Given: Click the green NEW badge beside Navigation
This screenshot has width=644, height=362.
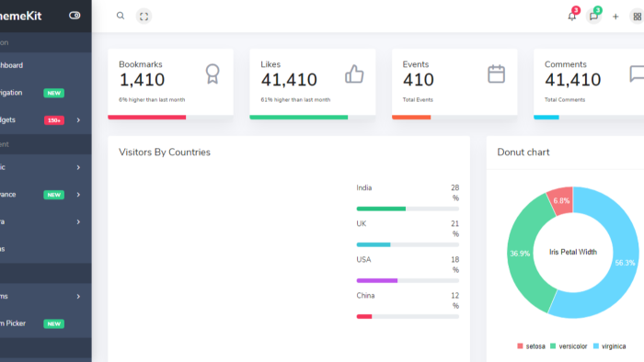Looking at the screenshot, I should 53,93.
